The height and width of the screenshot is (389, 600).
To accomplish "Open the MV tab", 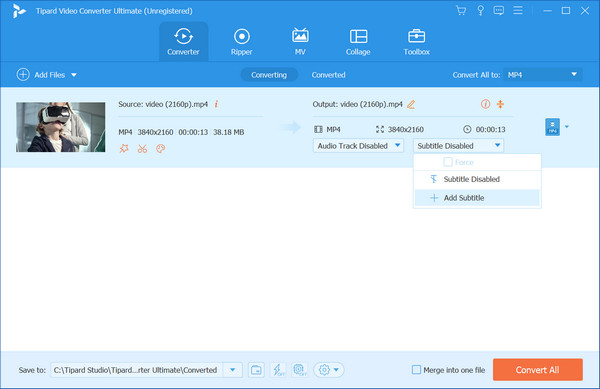I will 300,42.
